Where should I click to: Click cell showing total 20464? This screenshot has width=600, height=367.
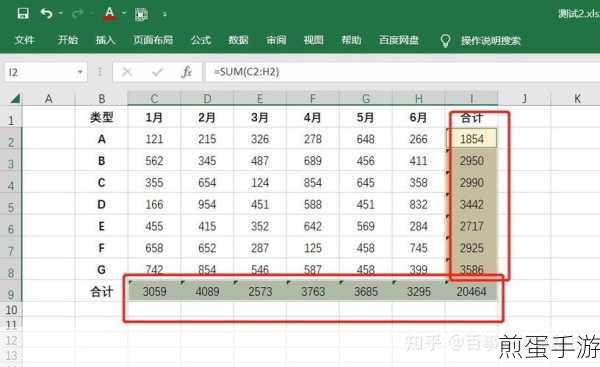tap(471, 292)
